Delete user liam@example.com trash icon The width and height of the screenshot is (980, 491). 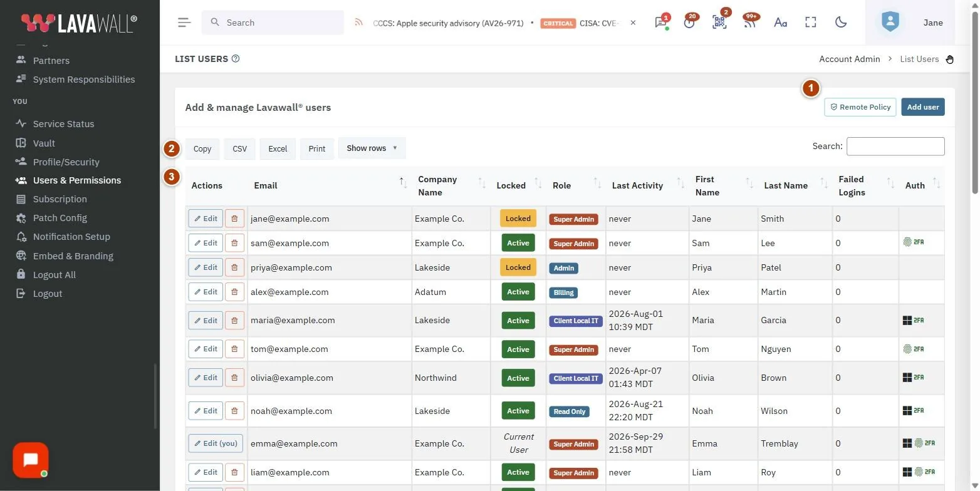[234, 472]
